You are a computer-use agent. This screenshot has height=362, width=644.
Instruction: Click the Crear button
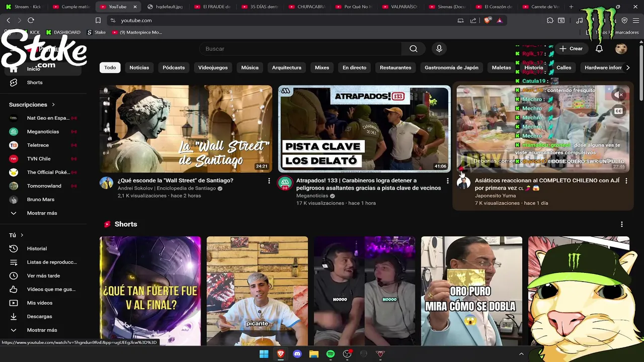[571, 49]
